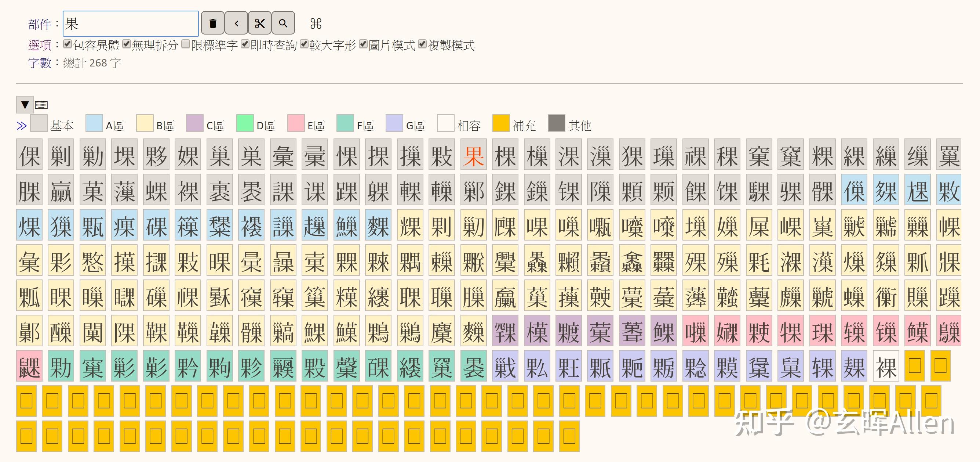Open the on-screen keyboard icon

pos(41,104)
